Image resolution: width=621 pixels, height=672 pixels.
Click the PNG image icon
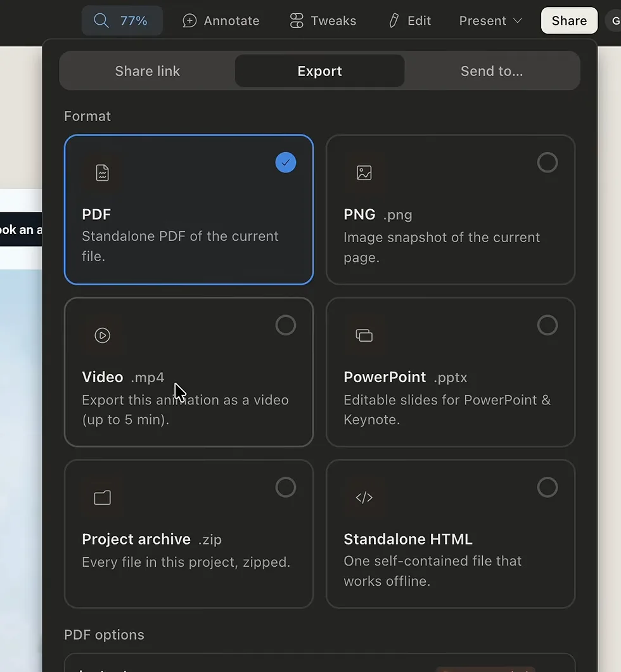[364, 172]
